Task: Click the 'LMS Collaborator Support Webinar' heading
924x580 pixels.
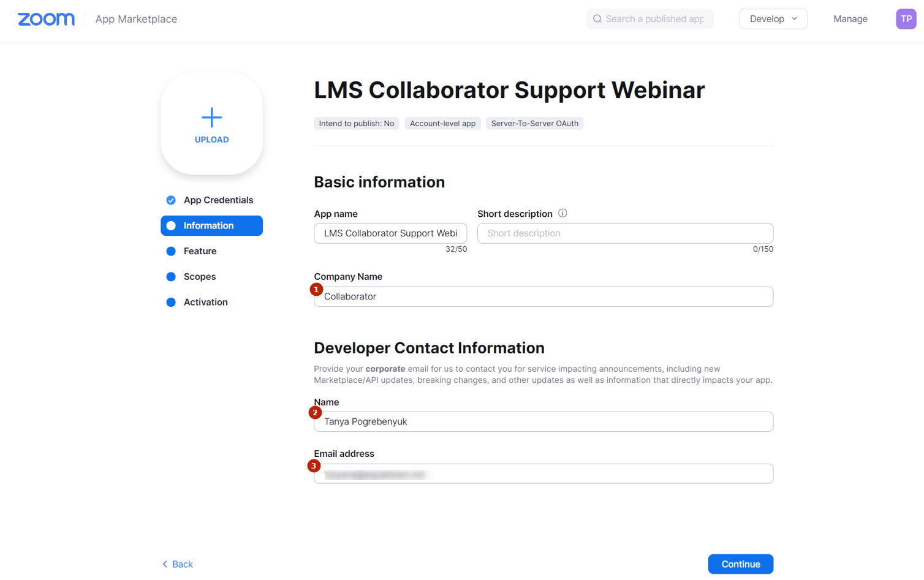Action: (x=509, y=90)
